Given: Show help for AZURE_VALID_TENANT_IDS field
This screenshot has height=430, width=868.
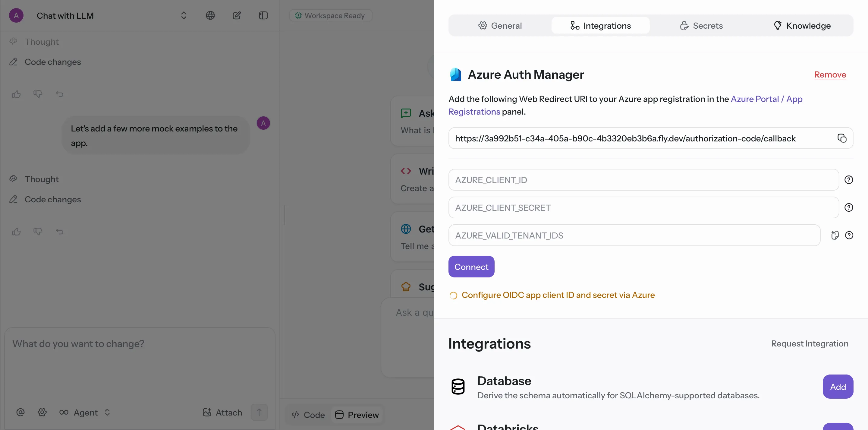Looking at the screenshot, I should tap(849, 236).
